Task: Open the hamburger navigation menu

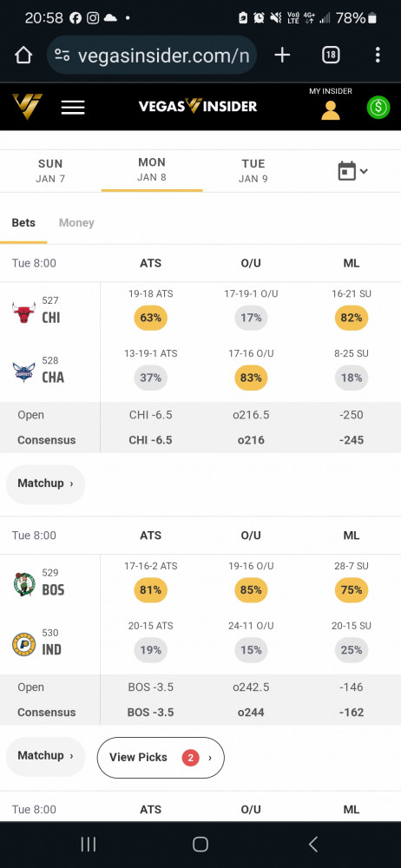Action: point(73,107)
